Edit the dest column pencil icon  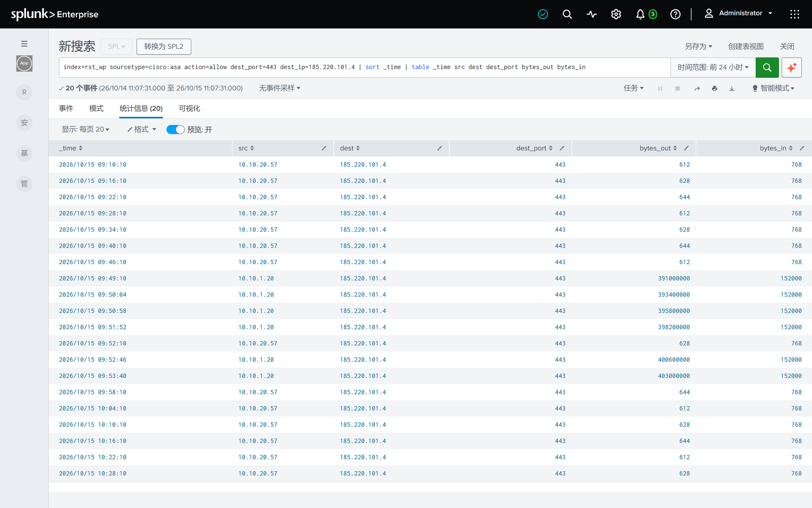tap(440, 148)
